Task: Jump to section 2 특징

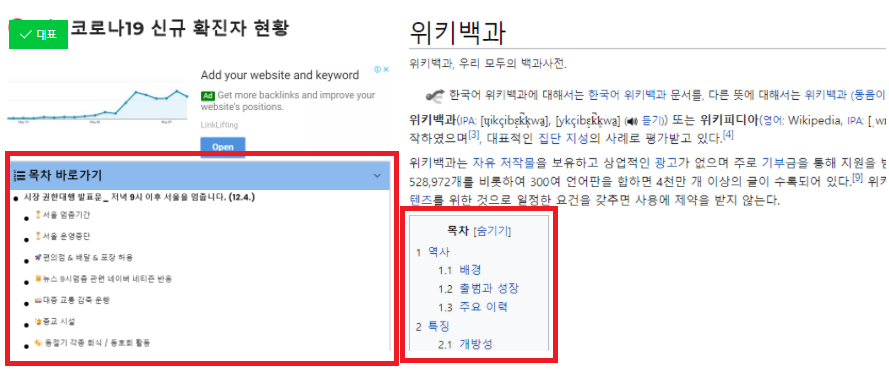Action: click(x=439, y=326)
